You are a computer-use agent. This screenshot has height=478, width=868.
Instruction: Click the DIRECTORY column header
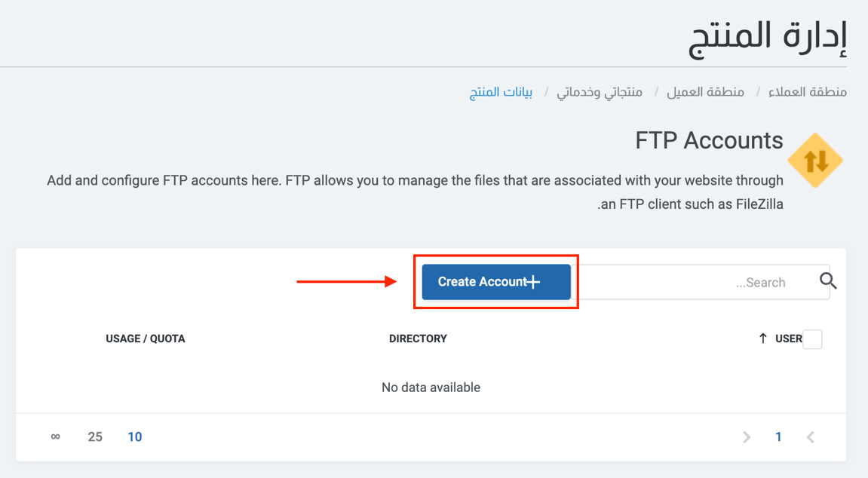pos(418,339)
